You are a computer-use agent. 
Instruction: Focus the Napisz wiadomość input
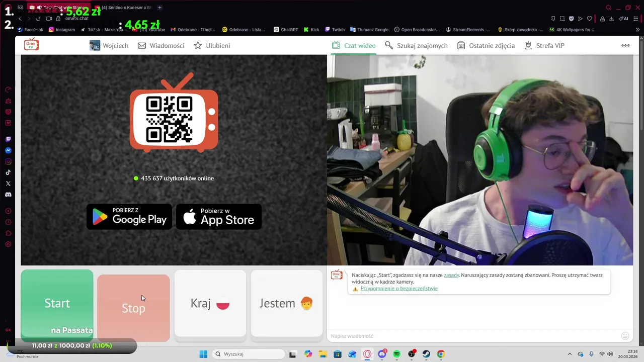(473, 336)
